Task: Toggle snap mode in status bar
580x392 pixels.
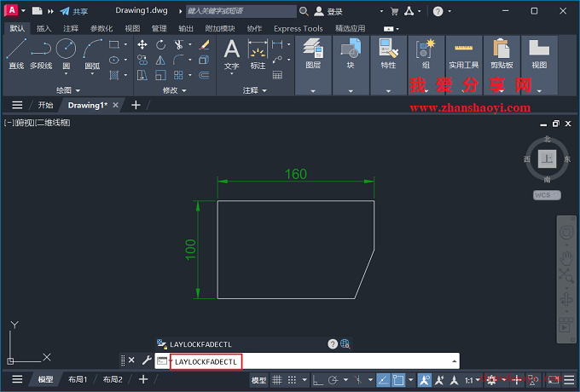Action: [292, 379]
